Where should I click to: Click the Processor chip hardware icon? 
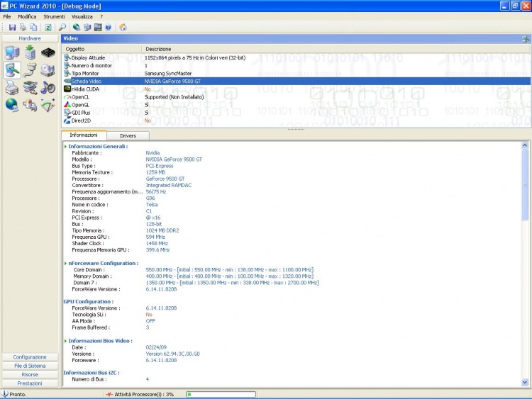click(48, 52)
